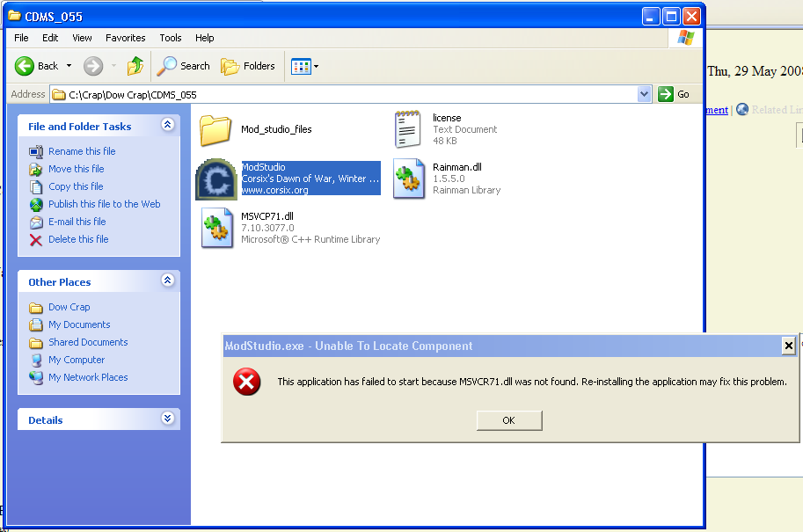Expand the Details panel

[167, 419]
